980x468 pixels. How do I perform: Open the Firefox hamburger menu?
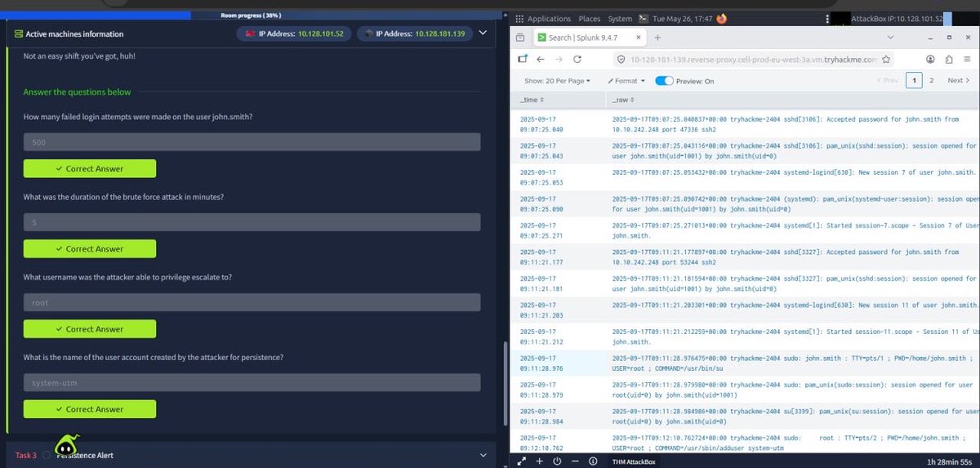point(966,60)
